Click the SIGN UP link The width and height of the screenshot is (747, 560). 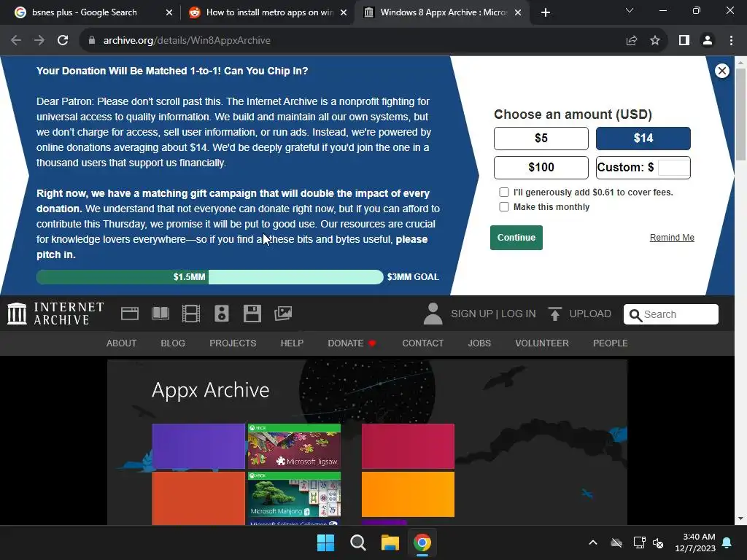472,314
